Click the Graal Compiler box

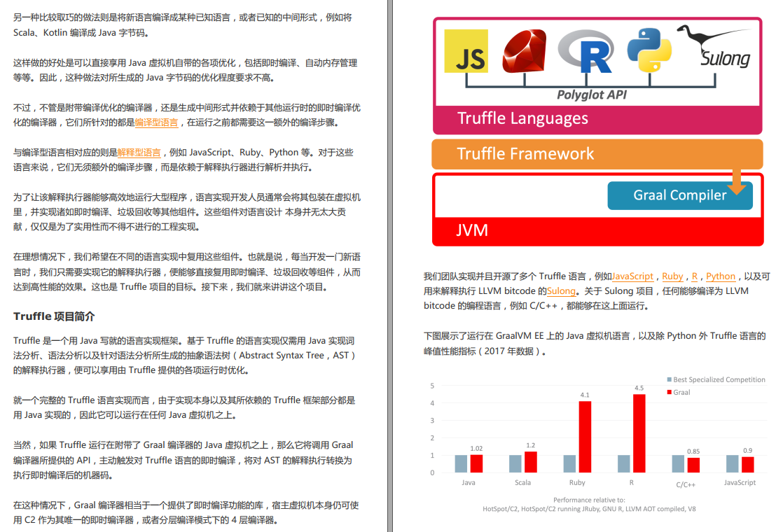pos(679,195)
